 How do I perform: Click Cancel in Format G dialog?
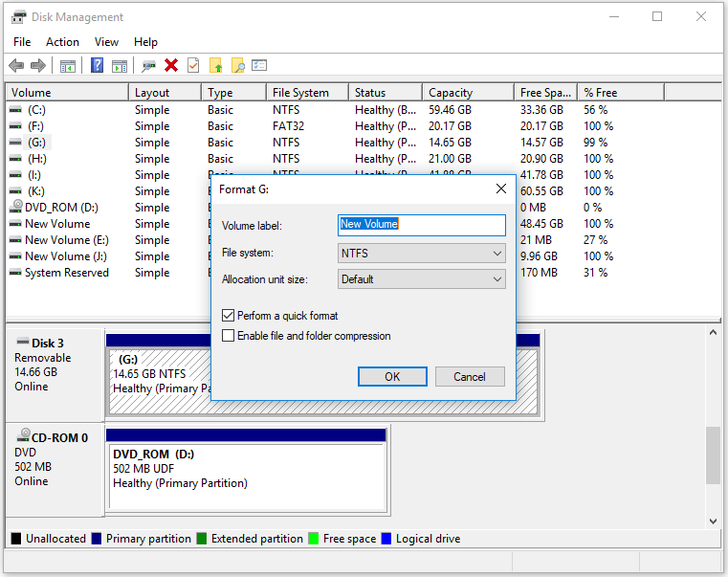[470, 376]
